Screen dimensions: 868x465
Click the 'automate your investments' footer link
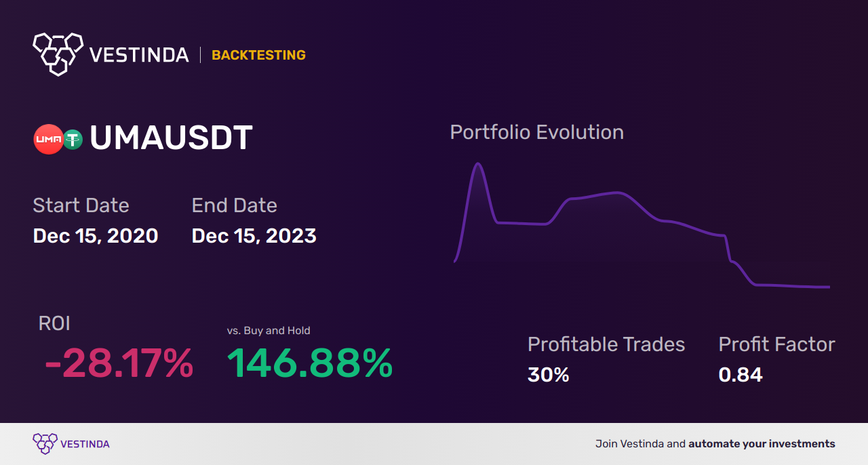(x=762, y=444)
